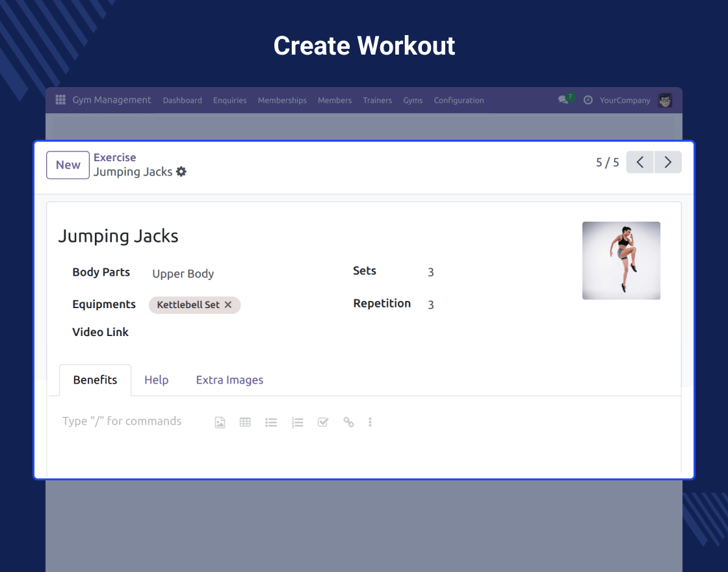
Task: Open the Dashboard menu
Action: click(x=183, y=100)
